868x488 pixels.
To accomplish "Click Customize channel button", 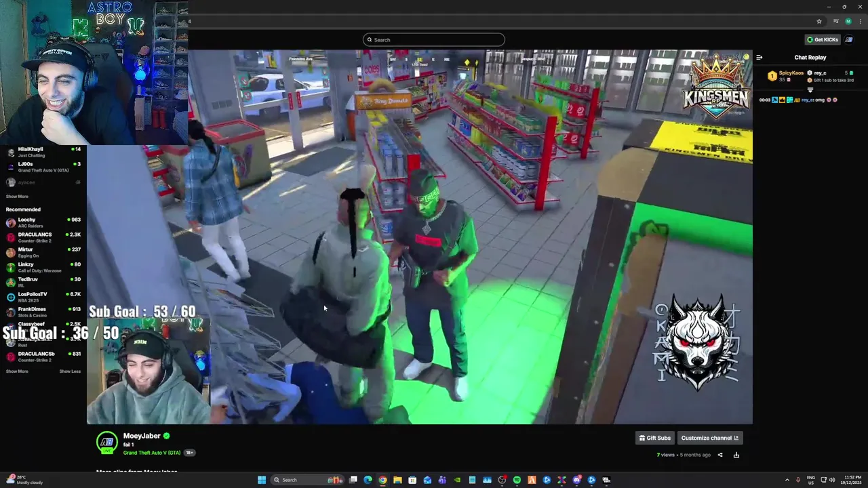I will (709, 438).
